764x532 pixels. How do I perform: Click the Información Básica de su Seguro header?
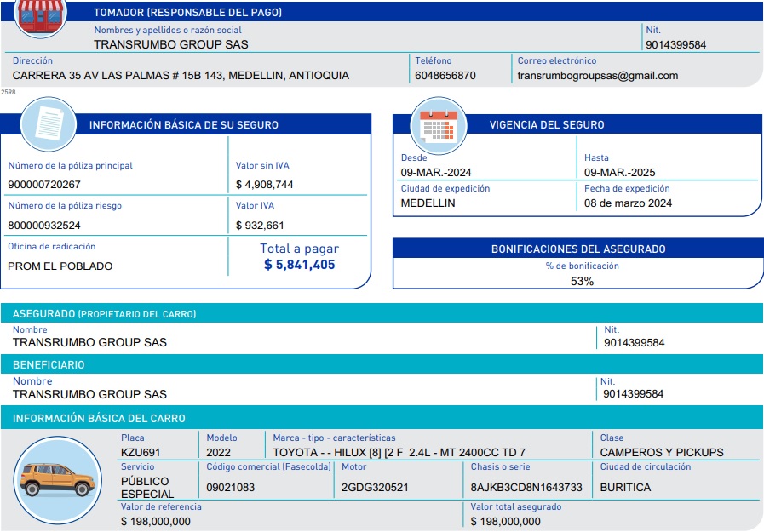[184, 124]
